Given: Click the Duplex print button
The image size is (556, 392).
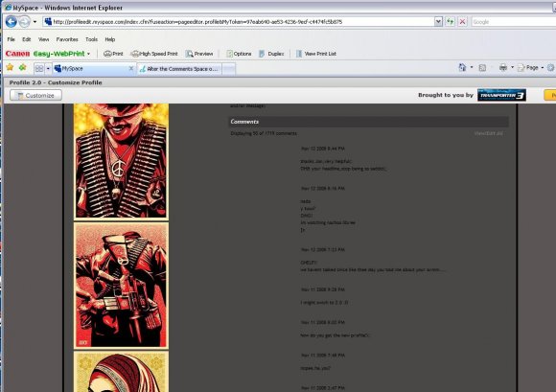Looking at the screenshot, I should pos(271,54).
